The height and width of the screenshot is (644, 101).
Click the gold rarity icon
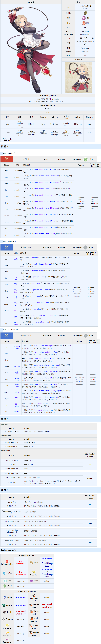point(85,13)
